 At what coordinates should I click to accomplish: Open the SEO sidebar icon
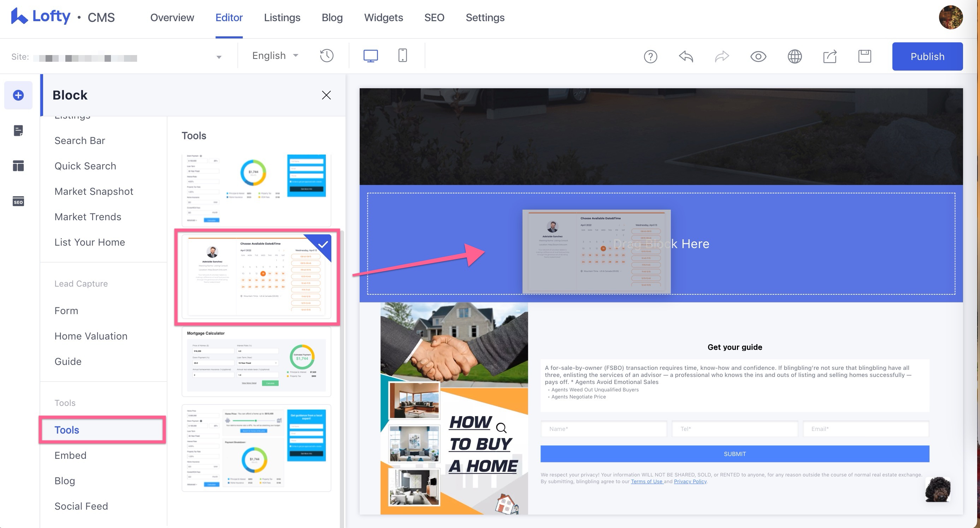(18, 201)
